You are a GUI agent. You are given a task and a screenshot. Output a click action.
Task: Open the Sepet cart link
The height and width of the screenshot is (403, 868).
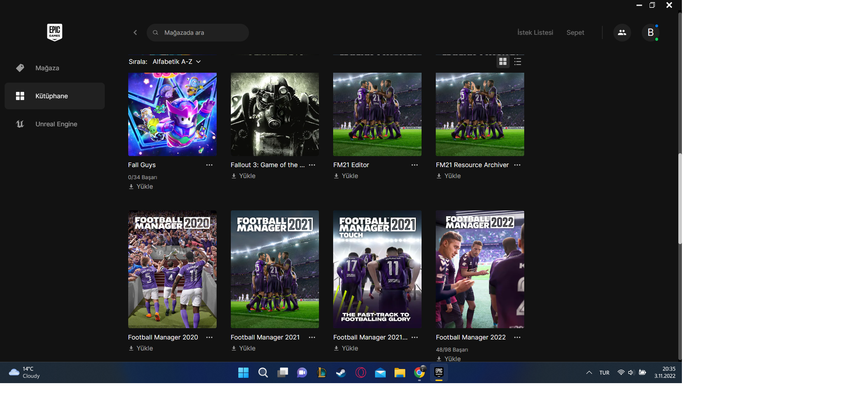pos(575,33)
